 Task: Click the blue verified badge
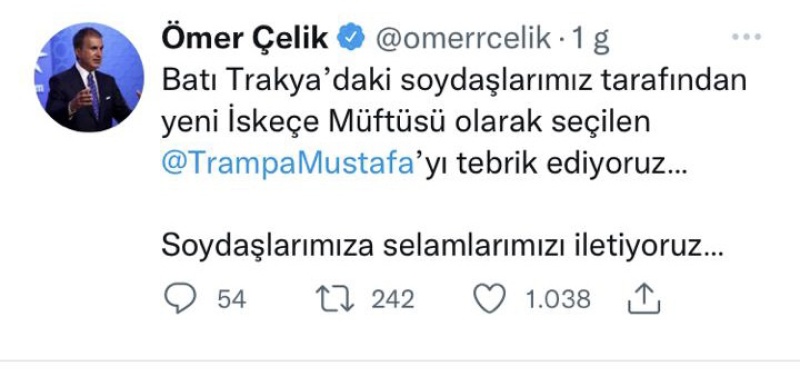pyautogui.click(x=352, y=38)
